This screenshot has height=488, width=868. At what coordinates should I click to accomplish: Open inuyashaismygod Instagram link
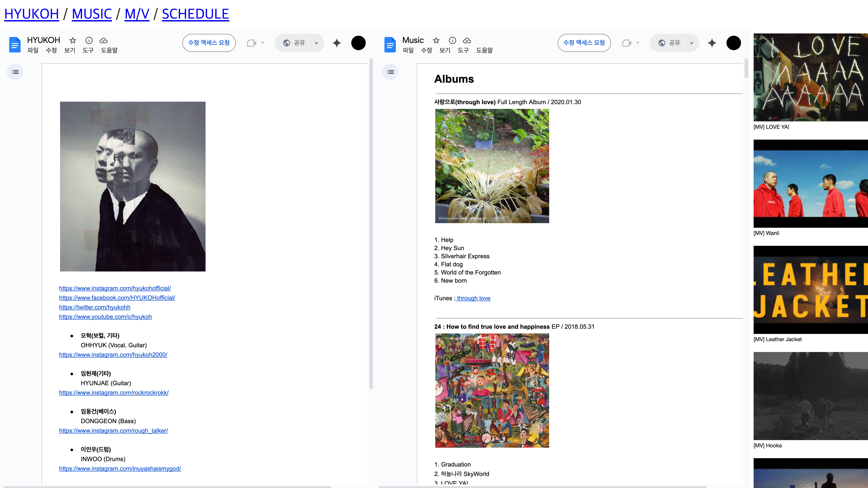tap(120, 469)
